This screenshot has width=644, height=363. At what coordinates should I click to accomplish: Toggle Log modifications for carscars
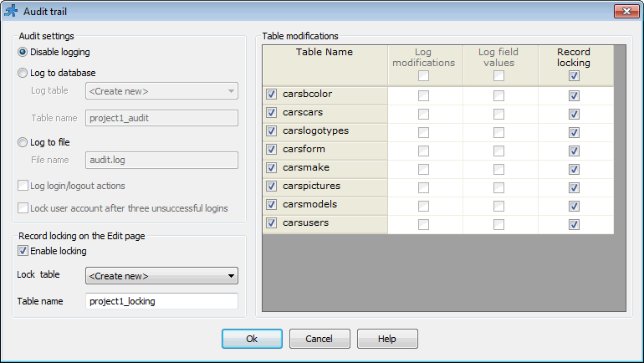423,114
